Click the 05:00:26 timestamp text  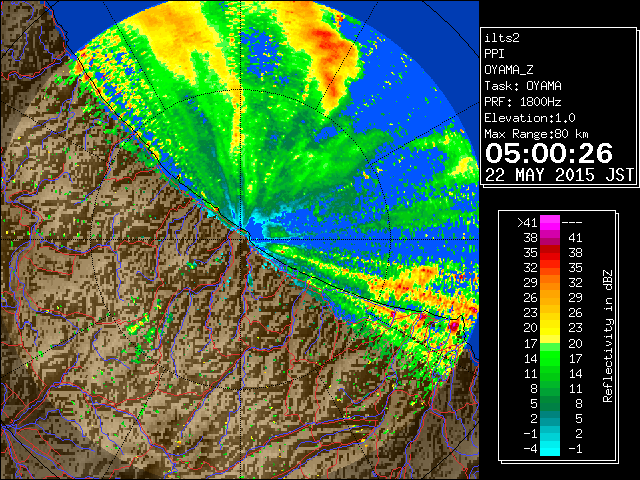(549, 153)
